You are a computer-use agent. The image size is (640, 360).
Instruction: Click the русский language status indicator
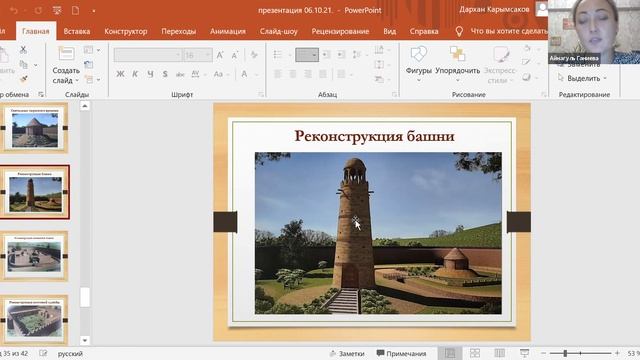click(70, 353)
